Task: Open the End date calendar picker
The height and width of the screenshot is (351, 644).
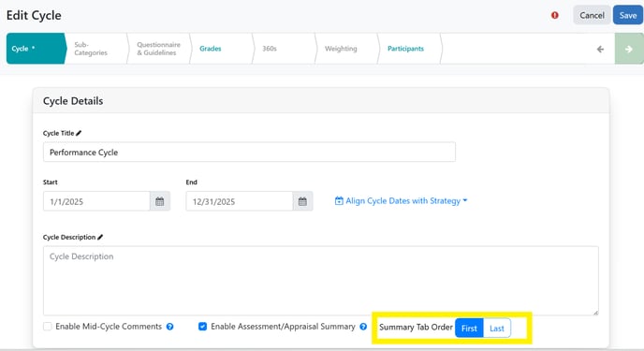Action: click(x=302, y=201)
